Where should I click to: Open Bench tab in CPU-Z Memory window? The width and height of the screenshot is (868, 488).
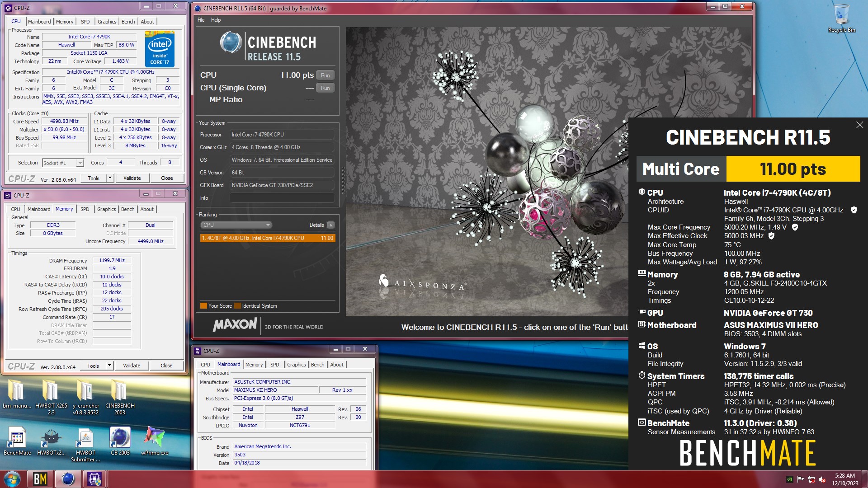(x=128, y=209)
